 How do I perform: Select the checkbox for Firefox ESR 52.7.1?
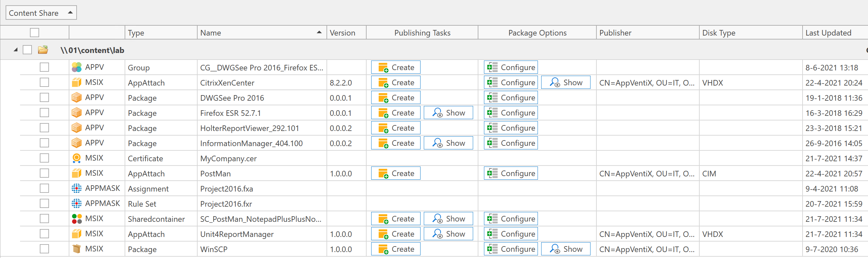[44, 113]
